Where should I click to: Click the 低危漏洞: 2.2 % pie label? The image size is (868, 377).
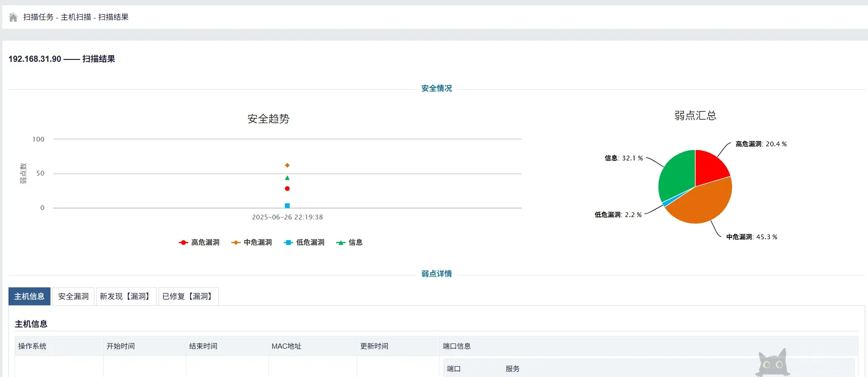(x=618, y=215)
